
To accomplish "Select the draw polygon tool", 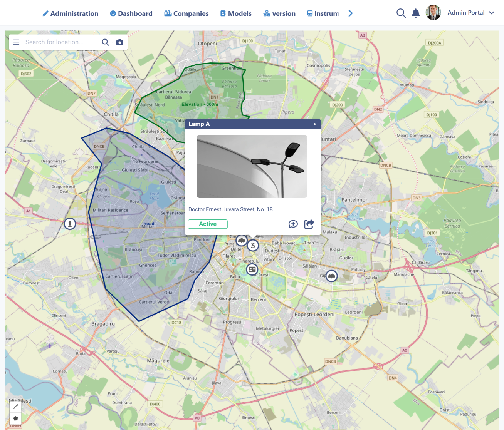I will tap(15, 418).
